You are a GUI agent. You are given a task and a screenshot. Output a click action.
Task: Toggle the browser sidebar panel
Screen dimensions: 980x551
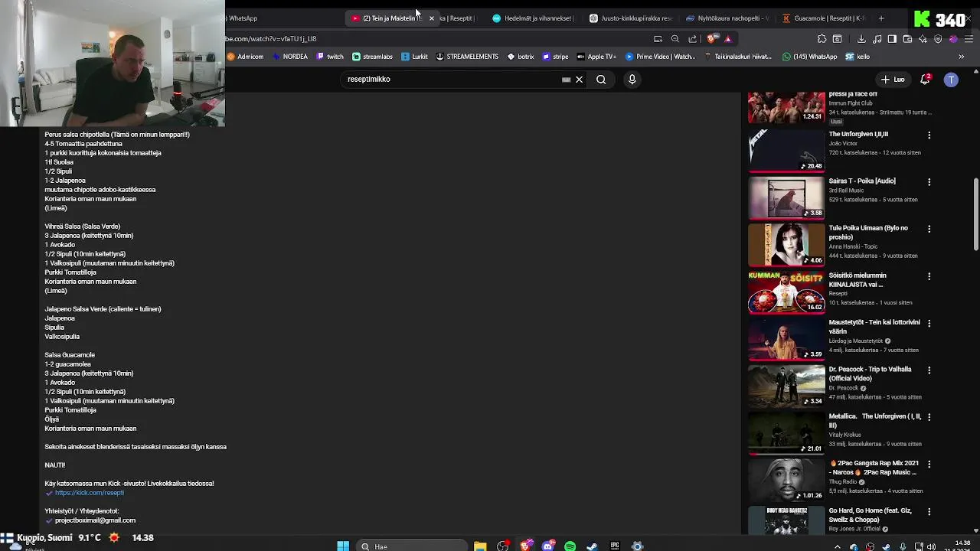click(x=892, y=39)
